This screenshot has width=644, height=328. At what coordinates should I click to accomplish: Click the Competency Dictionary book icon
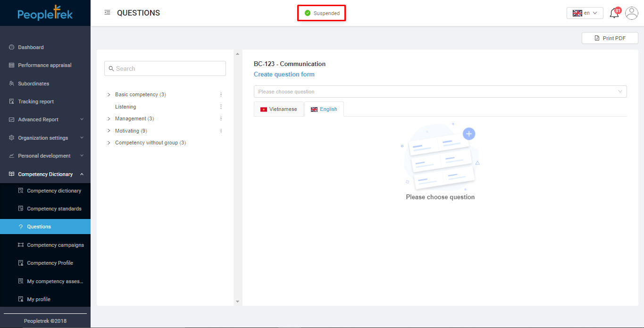[12, 174]
